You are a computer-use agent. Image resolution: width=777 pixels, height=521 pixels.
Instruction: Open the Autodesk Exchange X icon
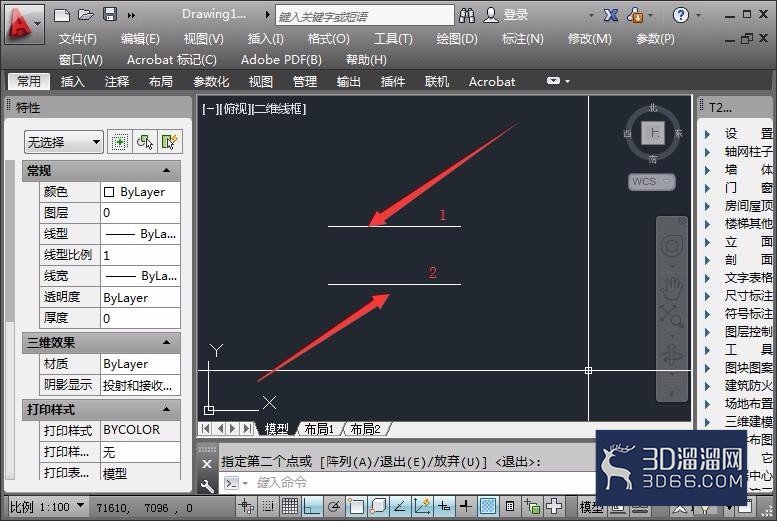pyautogui.click(x=610, y=15)
